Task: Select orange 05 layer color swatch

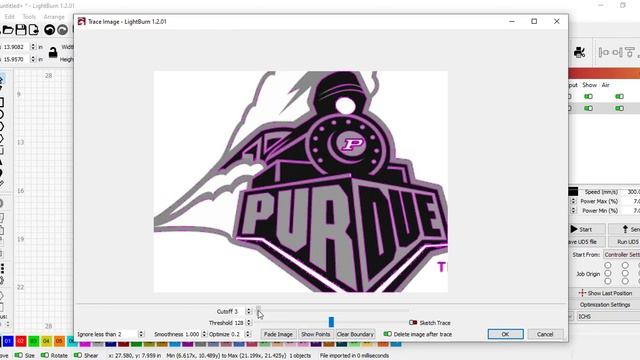Action: pos(59,341)
